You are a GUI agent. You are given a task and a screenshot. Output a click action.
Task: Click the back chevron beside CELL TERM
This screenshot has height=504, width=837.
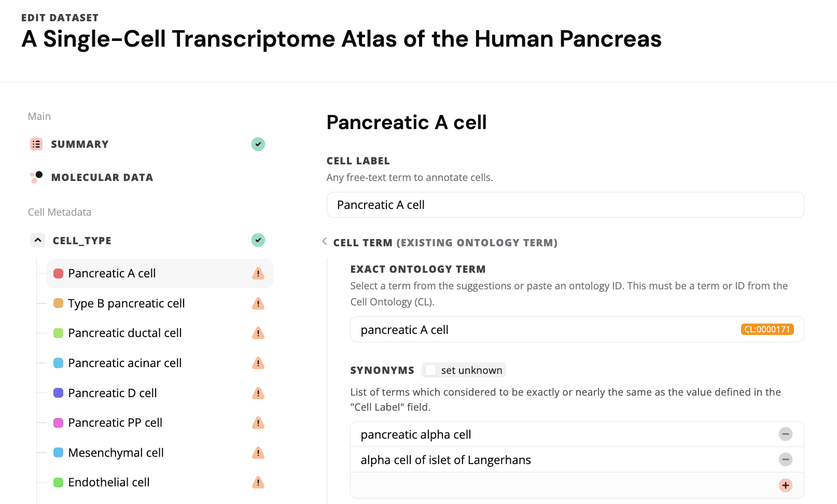click(325, 242)
